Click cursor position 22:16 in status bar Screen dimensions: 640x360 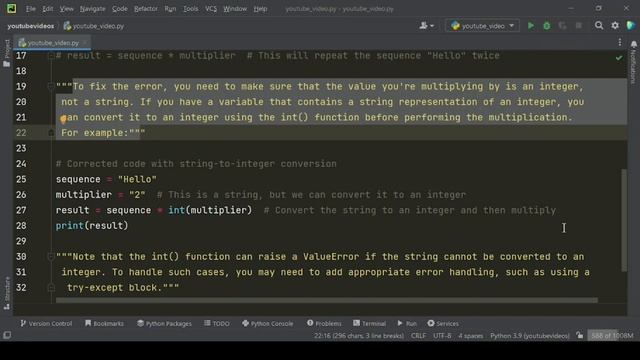[359, 336]
